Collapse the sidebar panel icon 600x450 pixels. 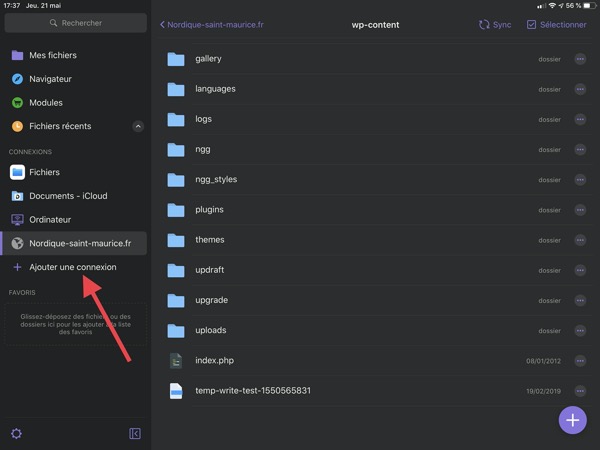point(135,433)
